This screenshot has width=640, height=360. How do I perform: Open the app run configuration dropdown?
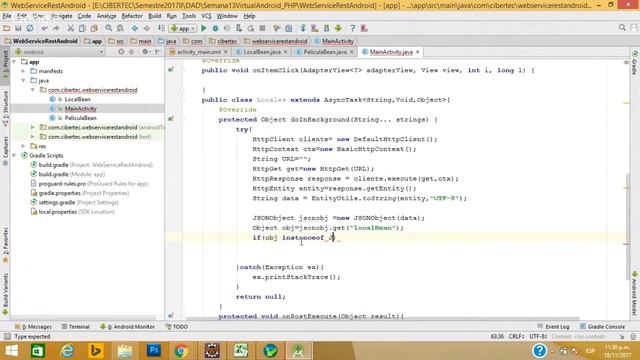click(183, 28)
